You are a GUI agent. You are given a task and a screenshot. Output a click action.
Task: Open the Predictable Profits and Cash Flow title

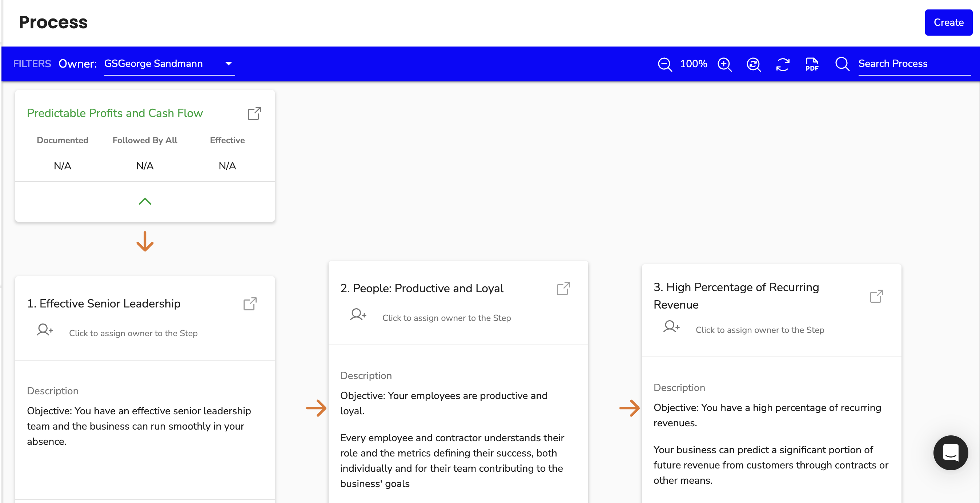[x=115, y=113]
